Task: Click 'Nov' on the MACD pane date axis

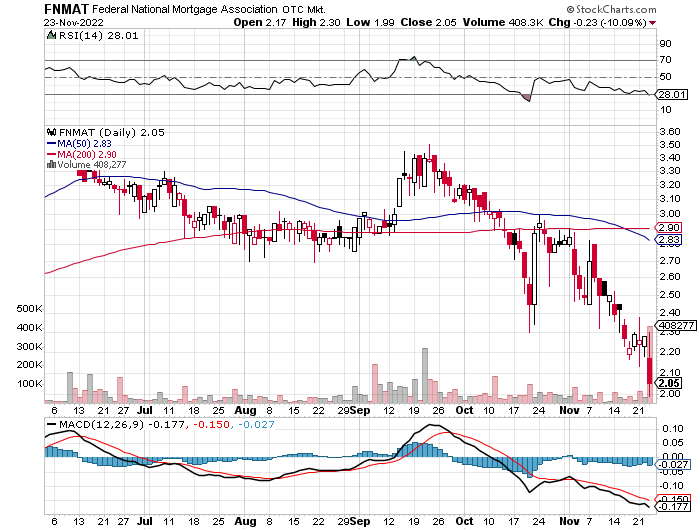Action: click(x=569, y=521)
